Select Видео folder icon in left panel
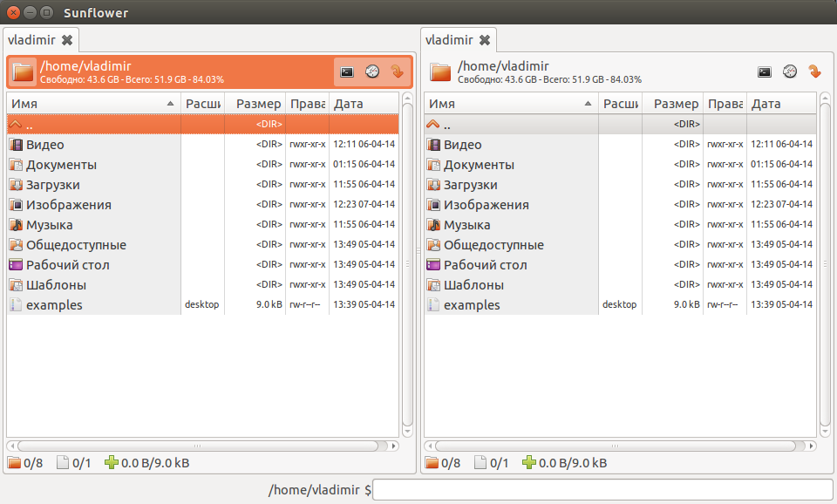This screenshot has width=837, height=504. (x=17, y=144)
